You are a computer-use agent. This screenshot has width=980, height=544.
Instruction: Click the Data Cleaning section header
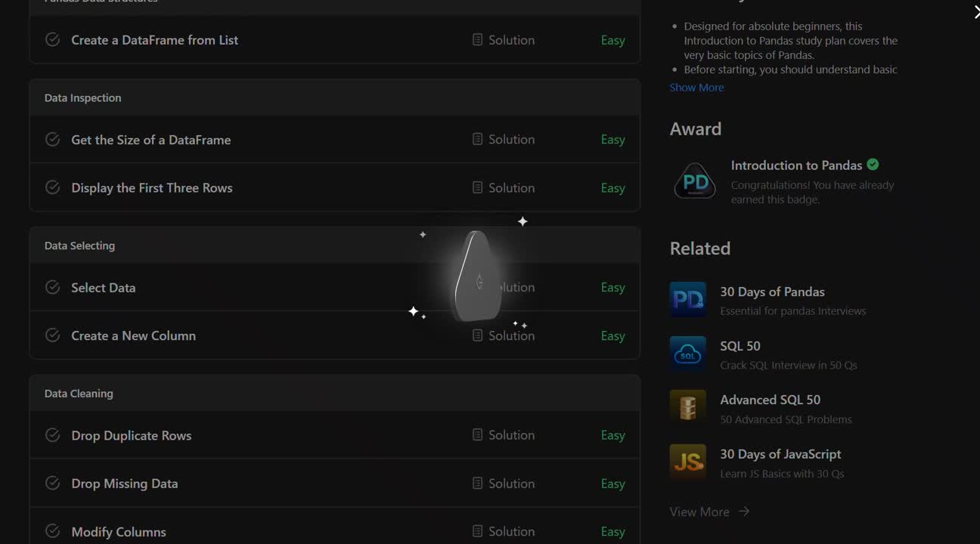tap(335, 393)
